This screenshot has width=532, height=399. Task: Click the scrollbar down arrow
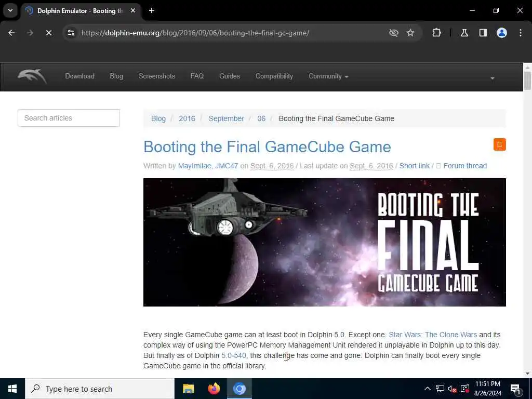527,374
